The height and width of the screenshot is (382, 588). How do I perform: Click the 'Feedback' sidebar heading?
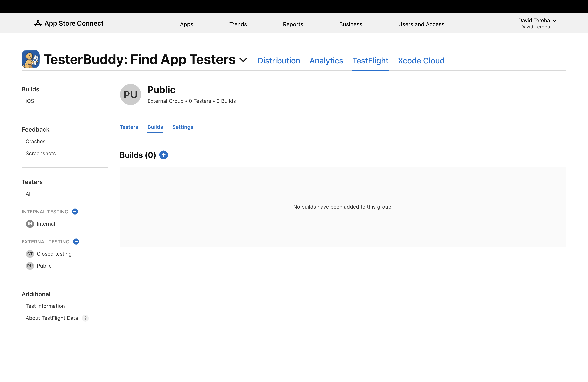click(36, 129)
